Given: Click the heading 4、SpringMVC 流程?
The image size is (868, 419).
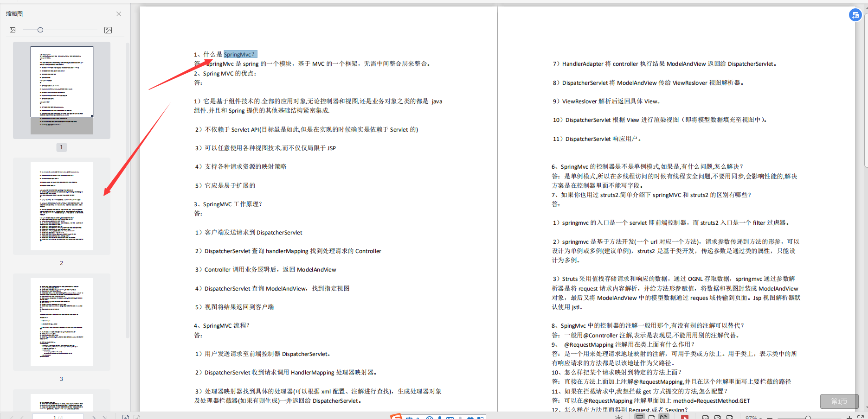Looking at the screenshot, I should point(222,325).
